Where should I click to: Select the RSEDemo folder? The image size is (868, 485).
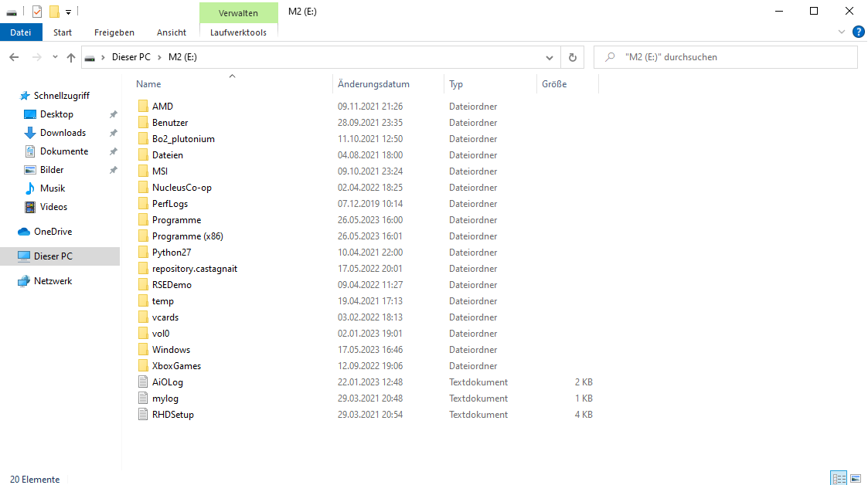coord(172,285)
